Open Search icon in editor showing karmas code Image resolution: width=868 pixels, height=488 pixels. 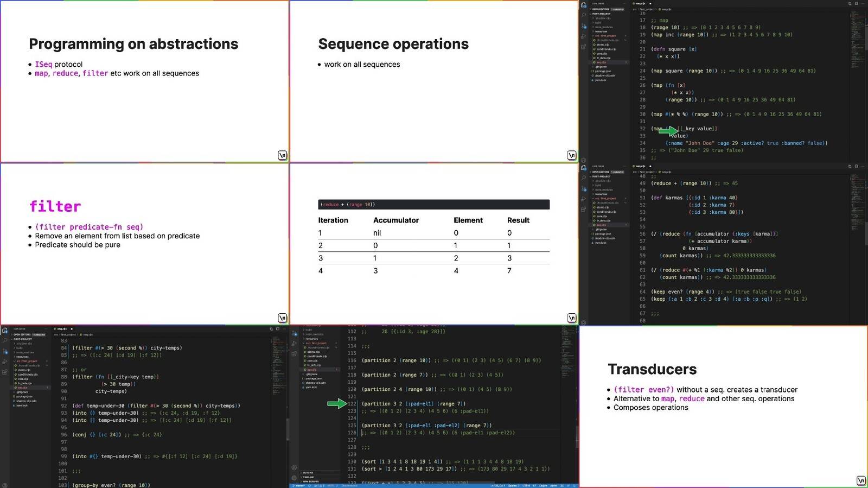click(584, 178)
